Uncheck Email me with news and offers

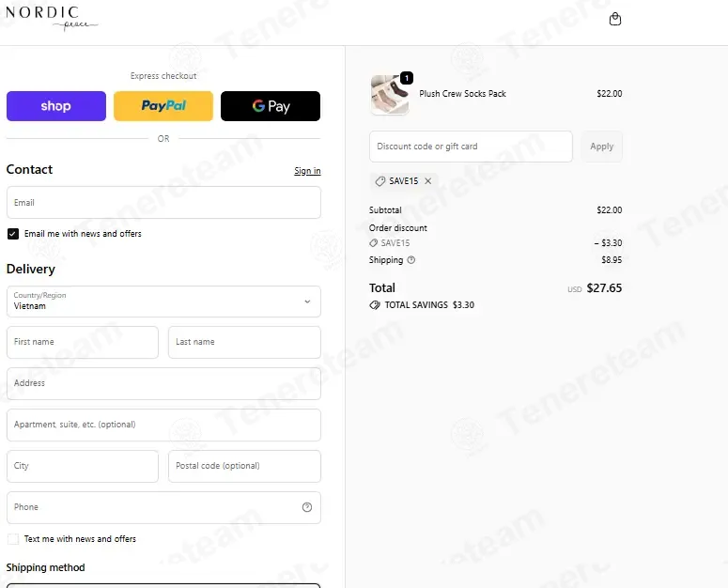pos(13,234)
